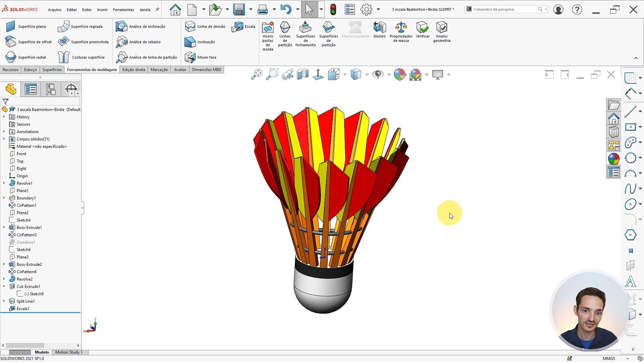Select Material <não especificado> item
The image size is (644, 362).
(42, 146)
